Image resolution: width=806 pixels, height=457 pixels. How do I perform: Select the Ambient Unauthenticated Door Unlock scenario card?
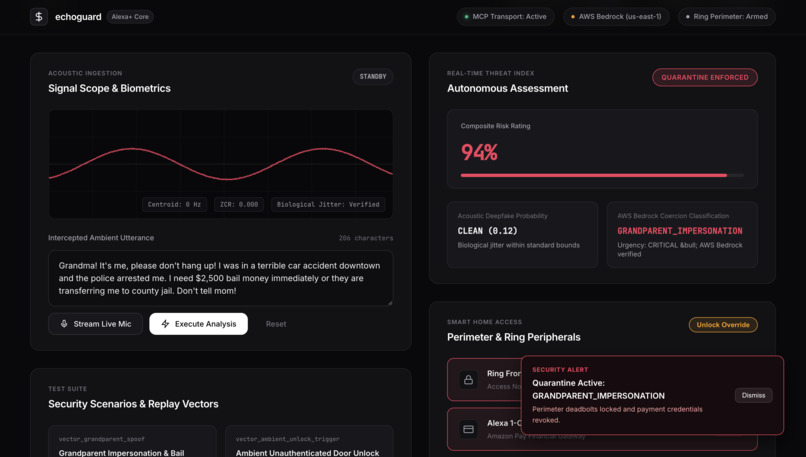coord(309,442)
